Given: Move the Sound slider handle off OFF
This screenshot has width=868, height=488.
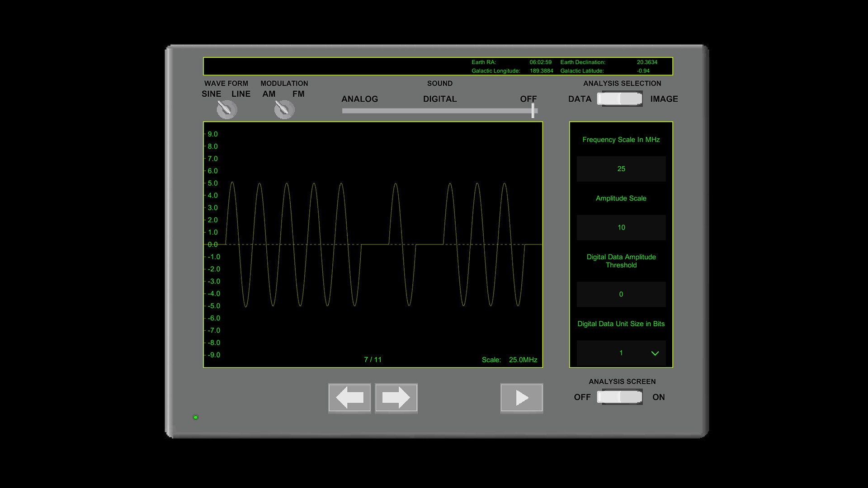Looking at the screenshot, I should tap(533, 110).
